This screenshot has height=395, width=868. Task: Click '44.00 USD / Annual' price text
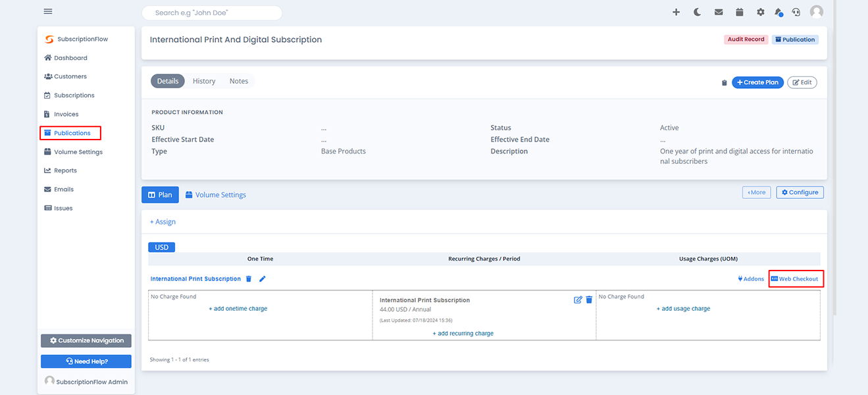pos(405,309)
